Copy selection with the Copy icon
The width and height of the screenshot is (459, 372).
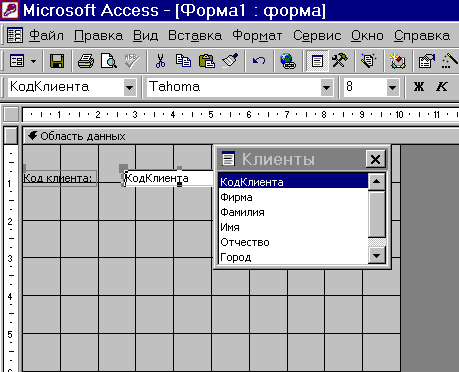183,61
